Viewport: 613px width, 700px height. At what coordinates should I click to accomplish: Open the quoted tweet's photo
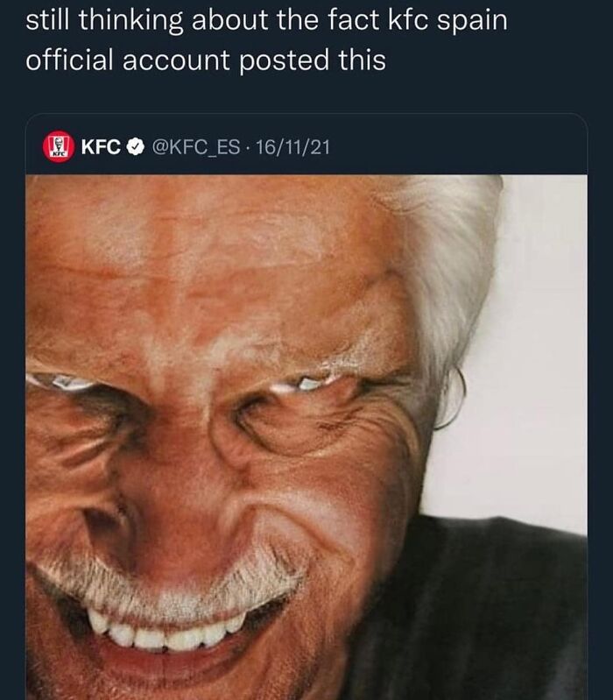306,438
